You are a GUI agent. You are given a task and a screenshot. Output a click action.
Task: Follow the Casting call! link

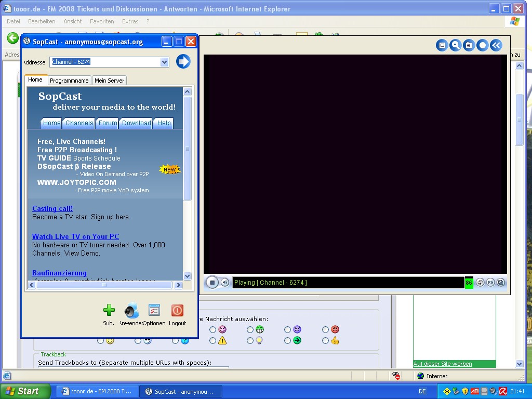point(52,208)
